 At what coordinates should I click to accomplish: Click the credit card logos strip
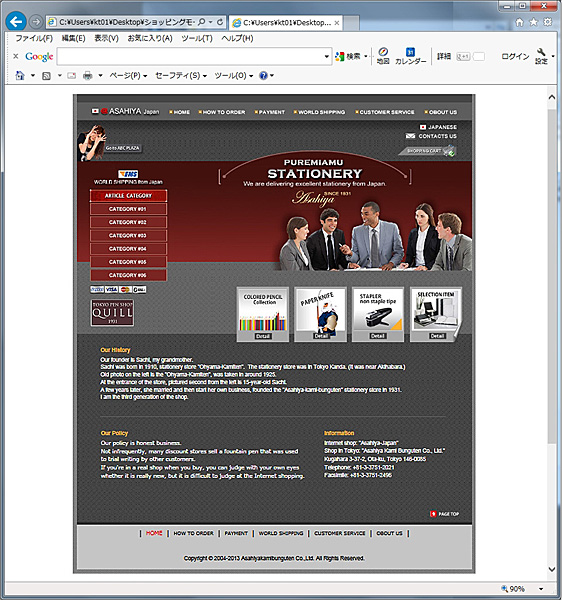(x=118, y=289)
